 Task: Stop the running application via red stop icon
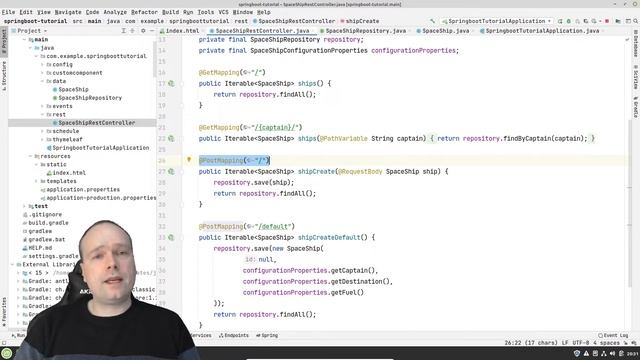(607, 21)
